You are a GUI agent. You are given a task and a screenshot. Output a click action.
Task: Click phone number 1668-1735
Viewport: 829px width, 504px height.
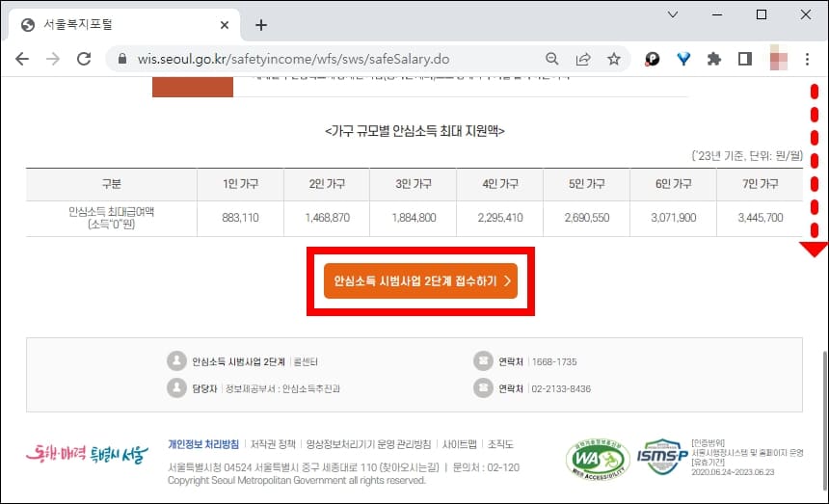pos(554,362)
